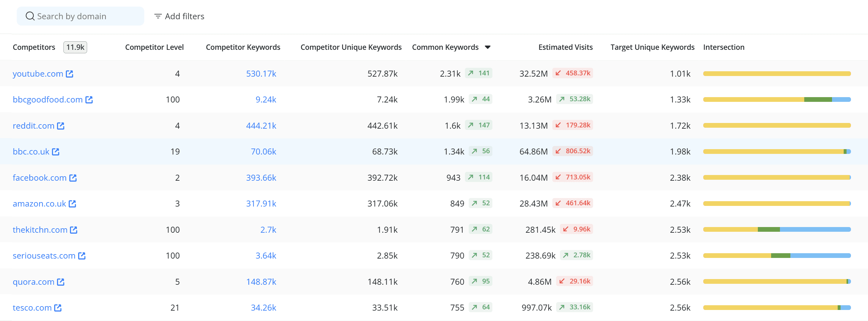
Task: Sort by Target Unique Keywords header
Action: click(652, 47)
